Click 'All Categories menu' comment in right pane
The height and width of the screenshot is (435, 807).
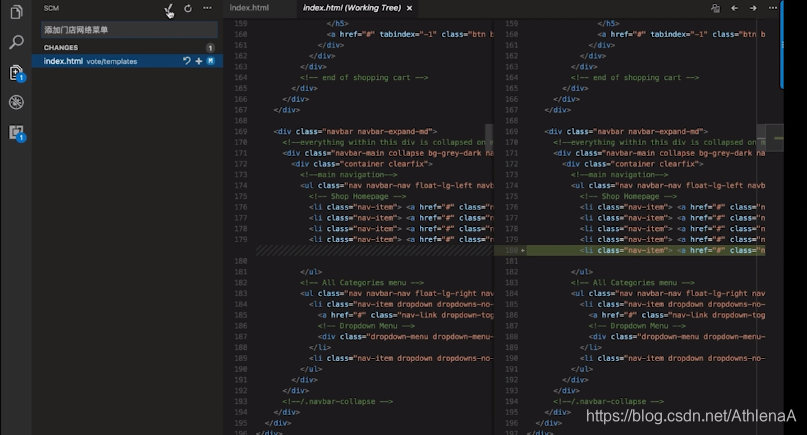[x=633, y=283]
